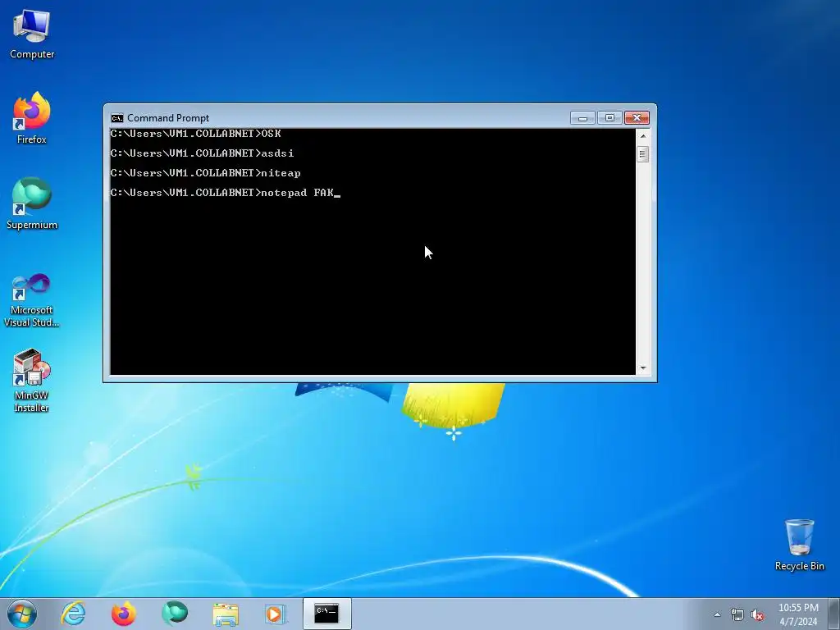This screenshot has height=630, width=840.
Task: Select the Recycle Bin desktop icon
Action: coord(799,545)
